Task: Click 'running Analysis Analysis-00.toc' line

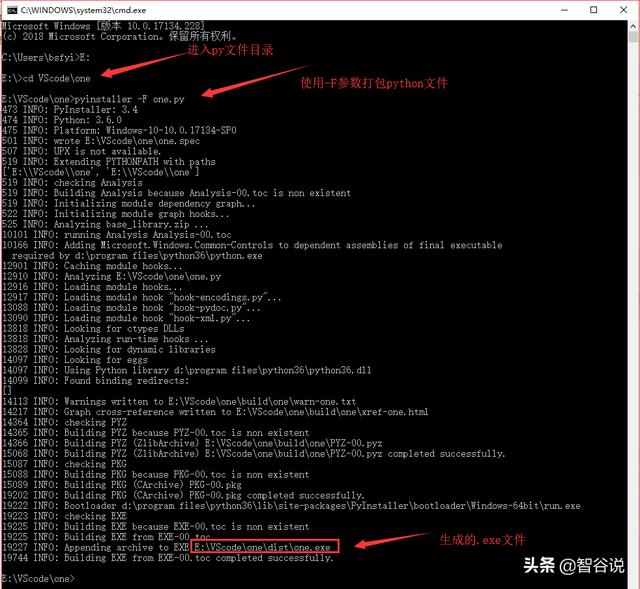Action: click(x=117, y=235)
